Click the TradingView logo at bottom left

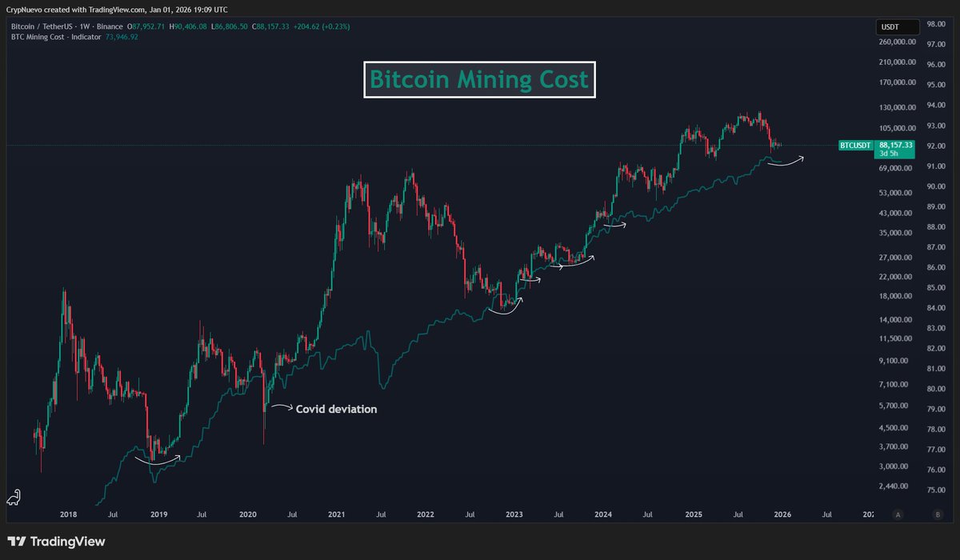pyautogui.click(x=56, y=541)
